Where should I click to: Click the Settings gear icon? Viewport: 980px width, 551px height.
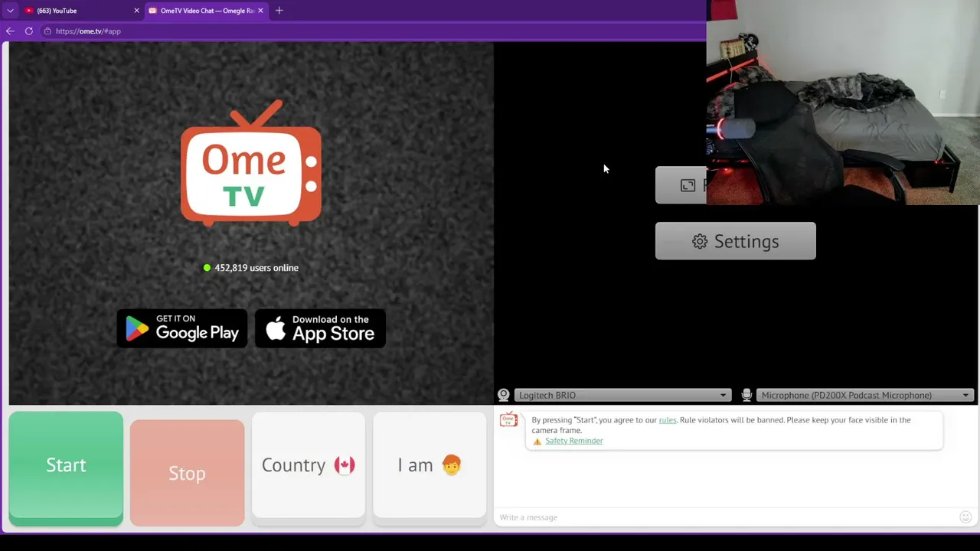click(700, 242)
